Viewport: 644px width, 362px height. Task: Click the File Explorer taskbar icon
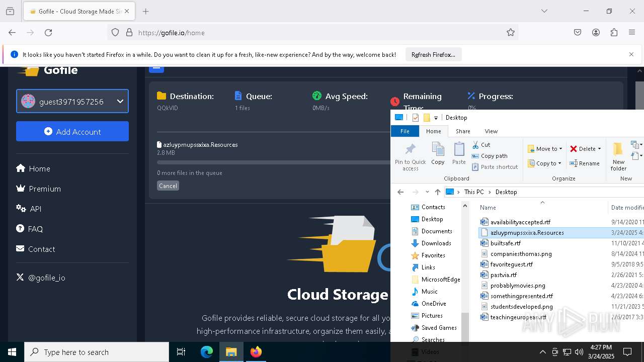pos(231,352)
